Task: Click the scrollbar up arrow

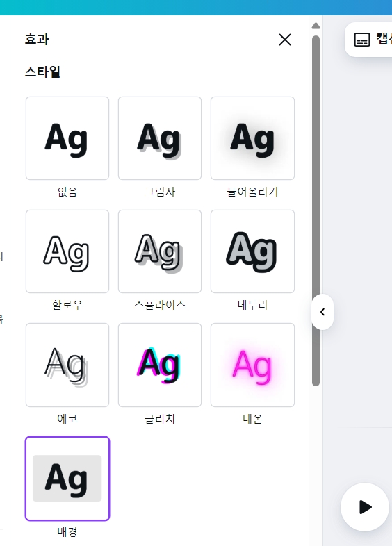Action: coord(316,26)
